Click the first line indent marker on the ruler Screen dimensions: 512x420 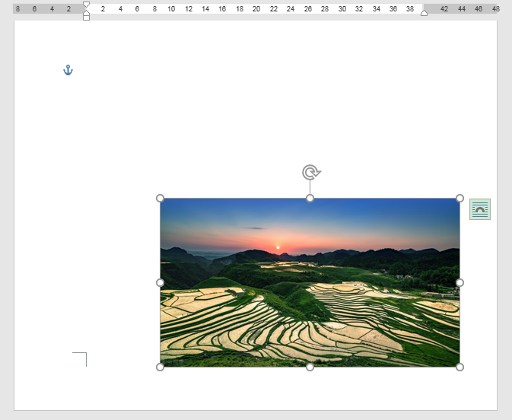pyautogui.click(x=86, y=5)
